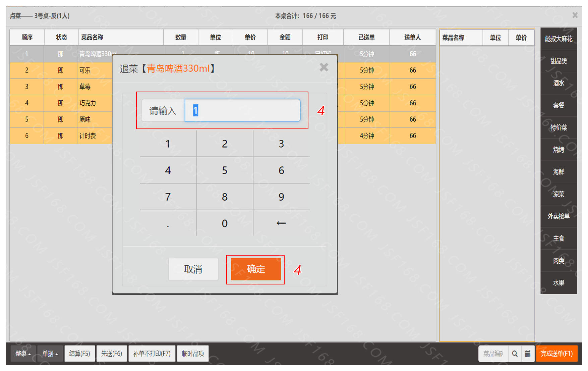The image size is (588, 371).
Task: Select the 巧克力 order row
Action: pos(223,103)
